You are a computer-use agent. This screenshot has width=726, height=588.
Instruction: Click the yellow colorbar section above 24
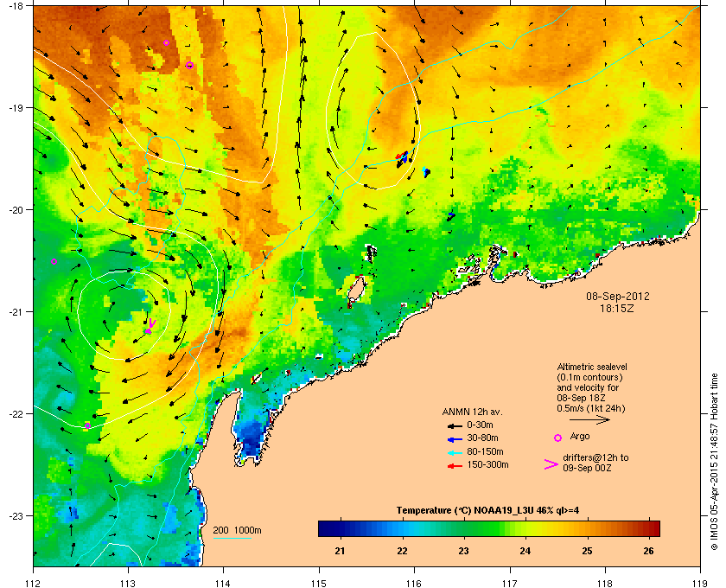[x=525, y=528]
